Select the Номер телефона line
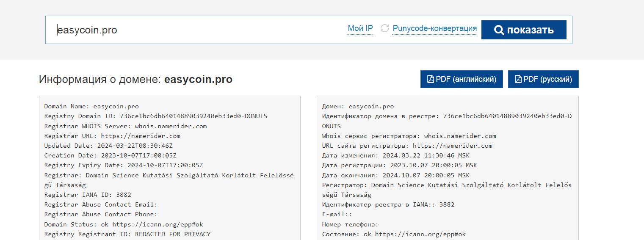The height and width of the screenshot is (240, 644). (x=350, y=224)
